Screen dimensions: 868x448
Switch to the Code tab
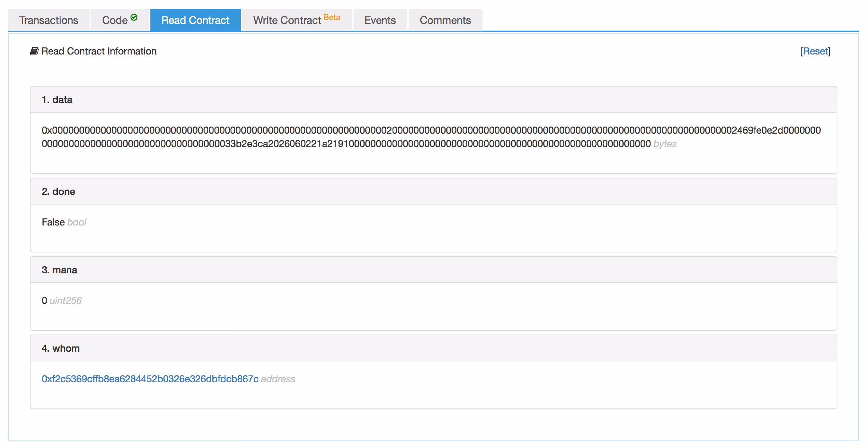[x=115, y=20]
